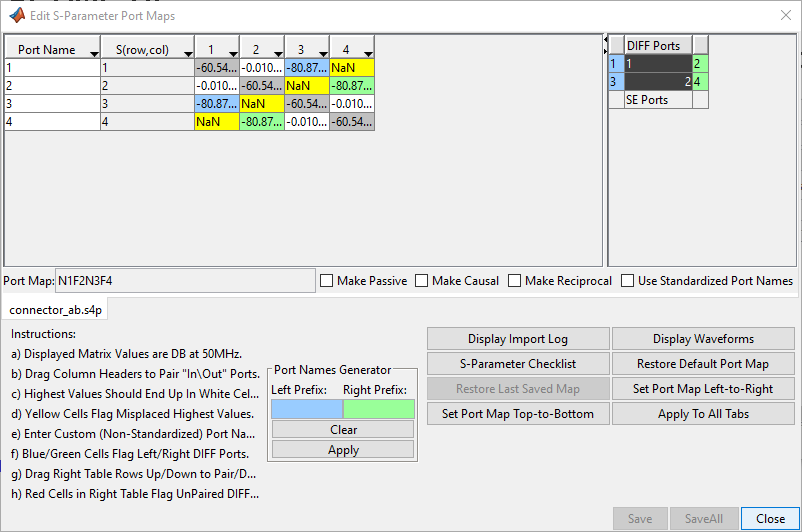The image size is (802, 532).
Task: Open the S(row,col) column dropdown arrow
Action: point(188,54)
